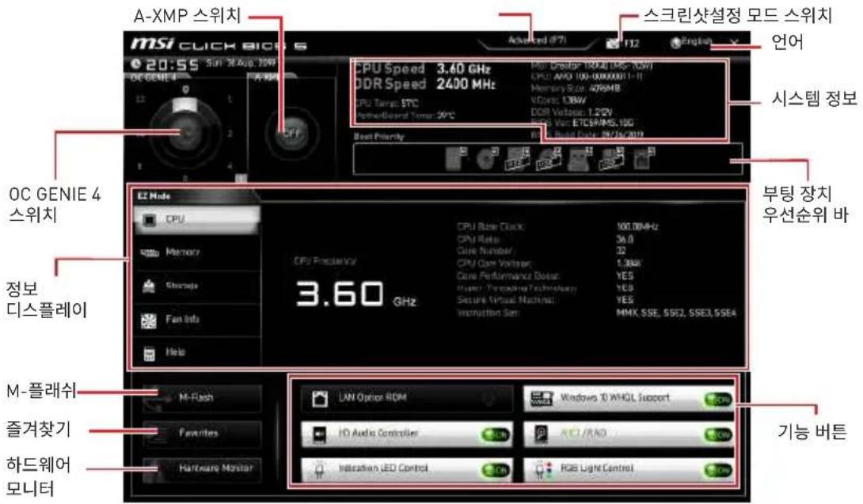Toggle the AHCI/RAID ON switch
863x504 pixels.
[x=718, y=435]
